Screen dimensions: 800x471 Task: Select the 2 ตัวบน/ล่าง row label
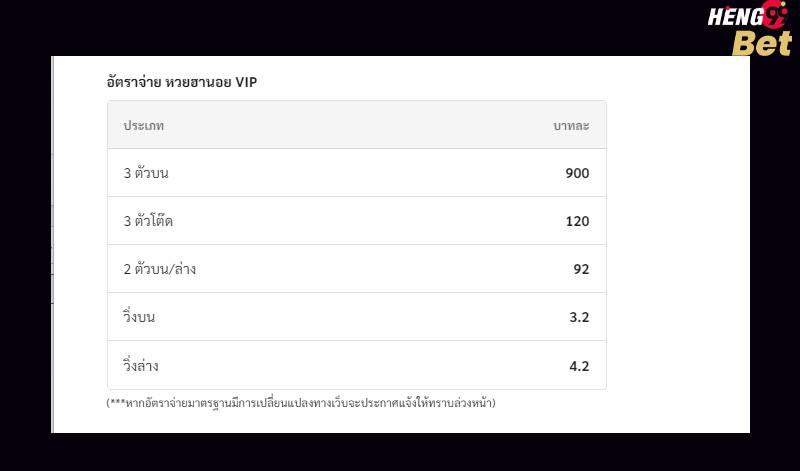(160, 269)
